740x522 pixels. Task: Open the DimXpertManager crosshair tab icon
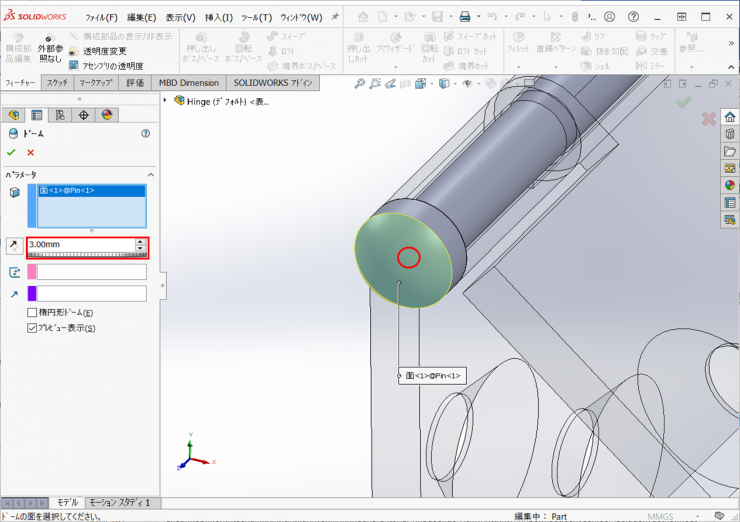[x=83, y=116]
